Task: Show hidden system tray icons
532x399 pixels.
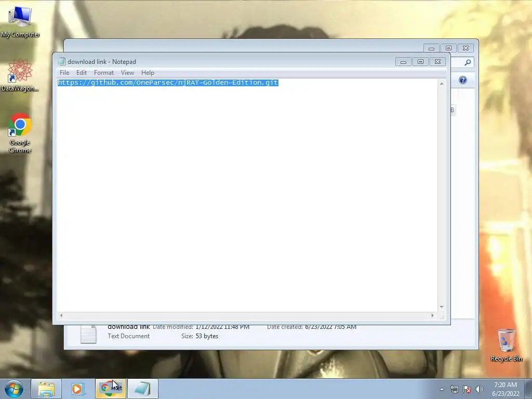Action: coord(442,389)
